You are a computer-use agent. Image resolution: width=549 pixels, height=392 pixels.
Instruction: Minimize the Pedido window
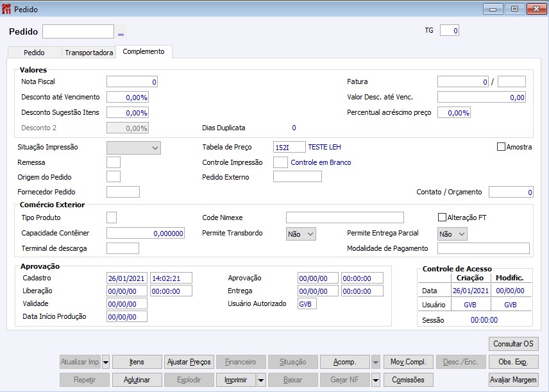point(493,9)
